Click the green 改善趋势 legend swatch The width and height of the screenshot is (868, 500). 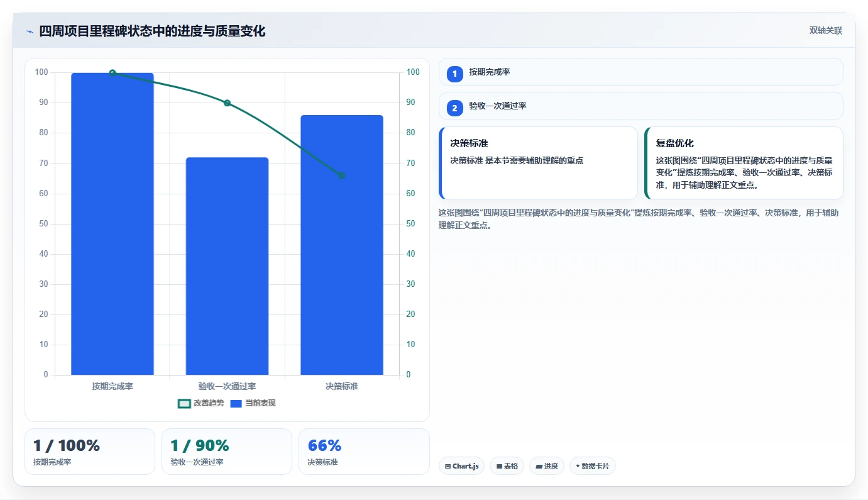[184, 403]
